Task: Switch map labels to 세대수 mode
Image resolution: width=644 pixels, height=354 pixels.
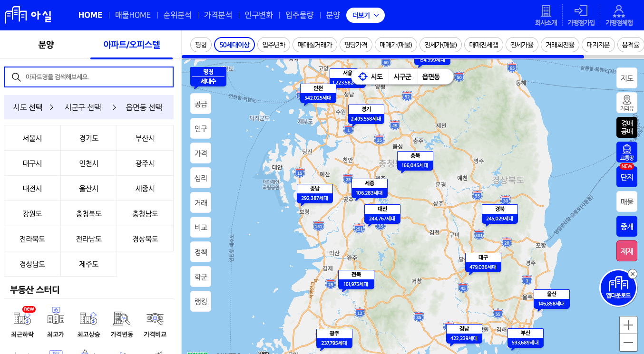Action: pos(208,81)
